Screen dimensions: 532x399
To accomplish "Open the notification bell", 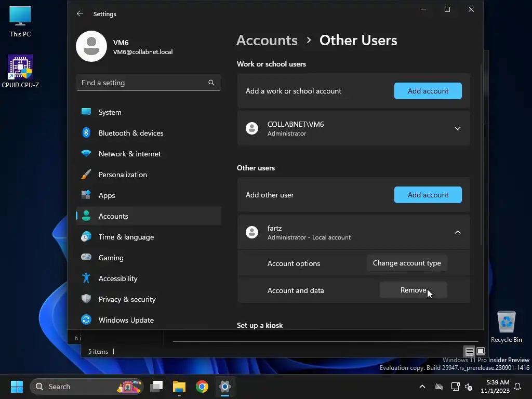I will pyautogui.click(x=518, y=387).
